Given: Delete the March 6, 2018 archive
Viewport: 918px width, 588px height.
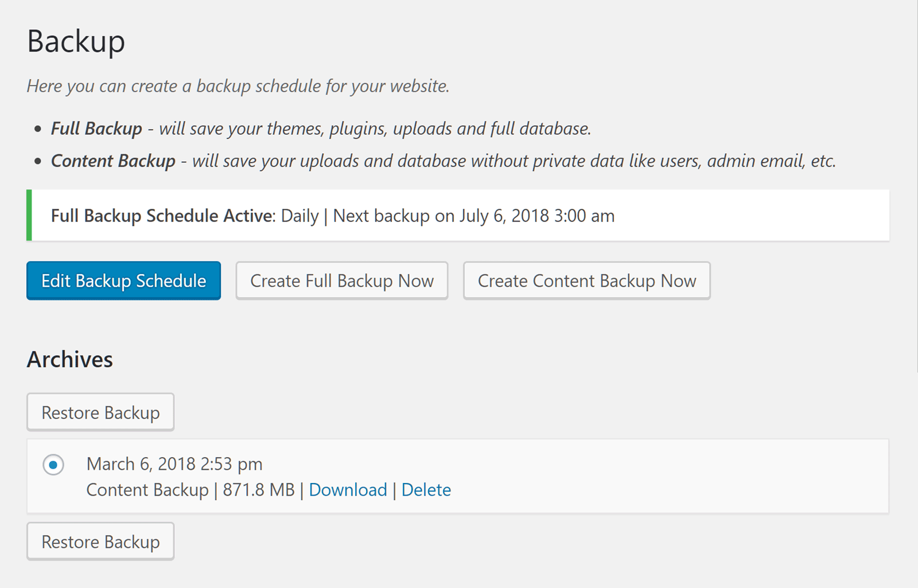Looking at the screenshot, I should coord(426,490).
